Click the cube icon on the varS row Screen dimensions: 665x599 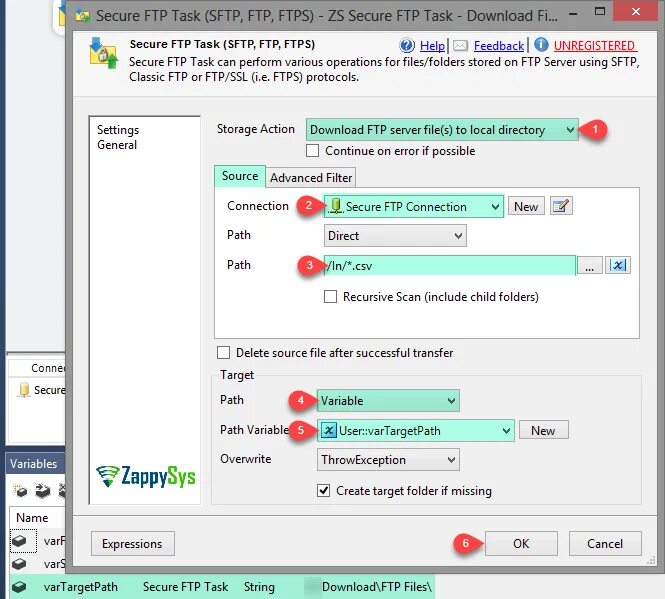(x=19, y=564)
